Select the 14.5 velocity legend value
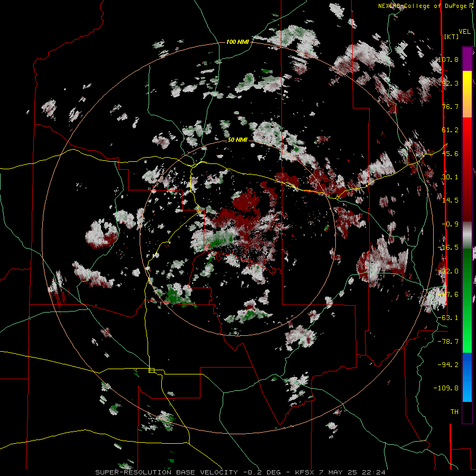The height and width of the screenshot is (476, 476). coord(450,200)
